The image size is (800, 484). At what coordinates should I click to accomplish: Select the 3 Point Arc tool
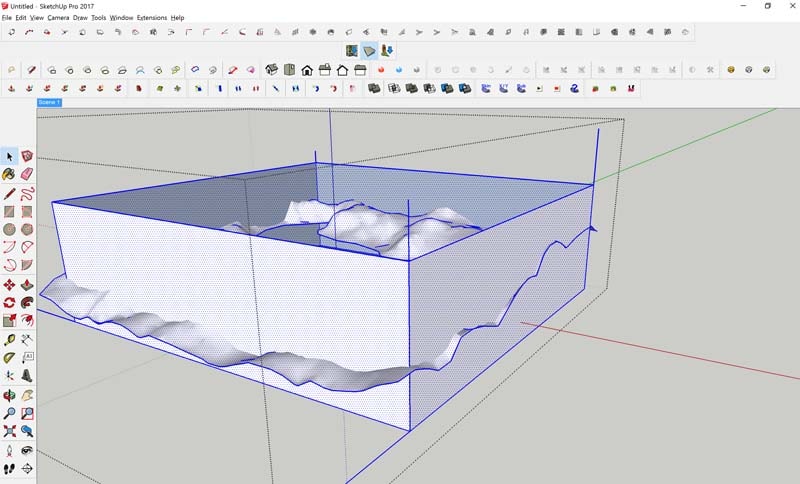[x=9, y=265]
